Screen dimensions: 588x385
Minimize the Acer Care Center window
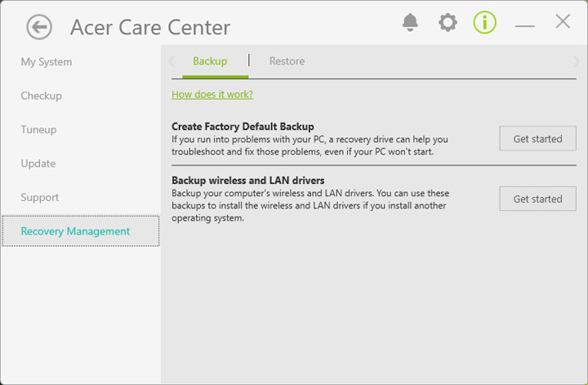pyautogui.click(x=524, y=25)
